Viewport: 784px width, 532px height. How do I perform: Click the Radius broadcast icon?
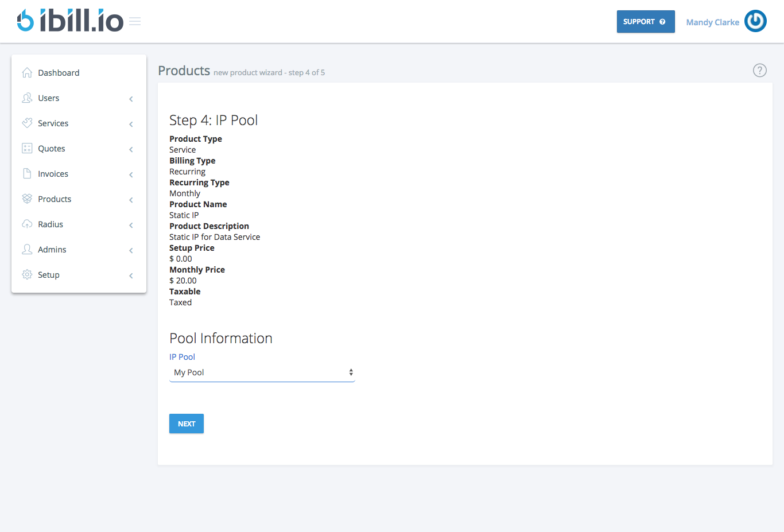[x=27, y=224]
